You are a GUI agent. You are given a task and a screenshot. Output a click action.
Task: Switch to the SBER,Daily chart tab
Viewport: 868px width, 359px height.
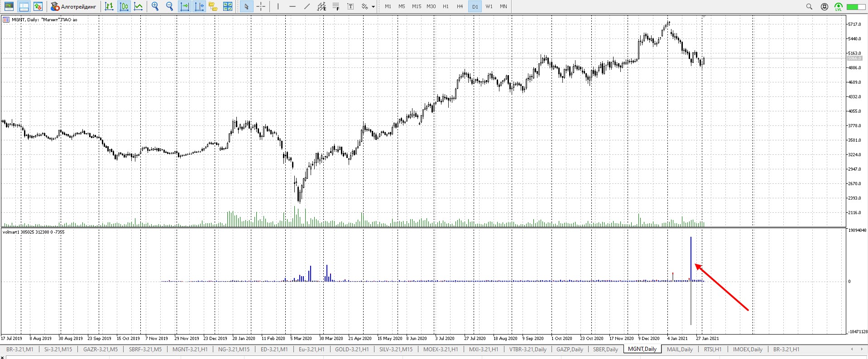pos(605,349)
